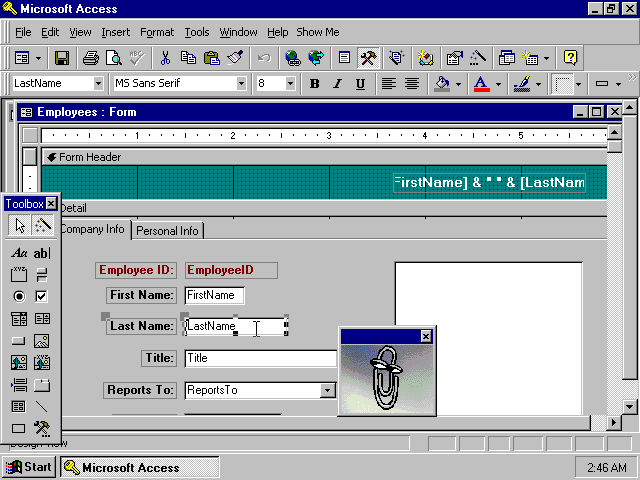
Task: Click the Title text box control
Action: 260,358
